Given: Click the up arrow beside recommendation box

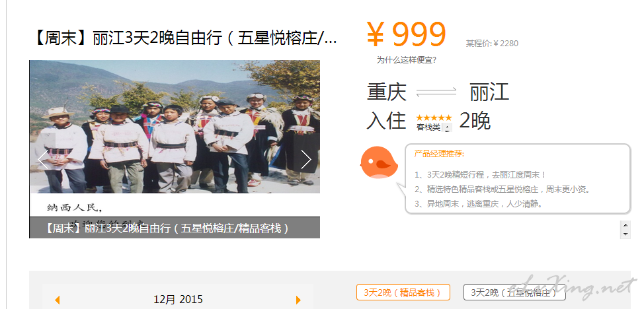Looking at the screenshot, I should click(625, 225).
